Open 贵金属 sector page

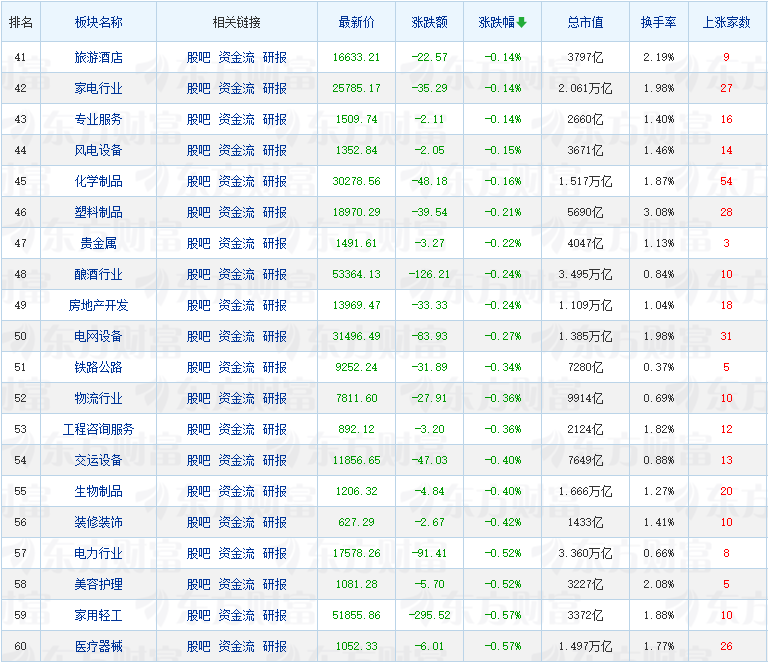[99, 243]
